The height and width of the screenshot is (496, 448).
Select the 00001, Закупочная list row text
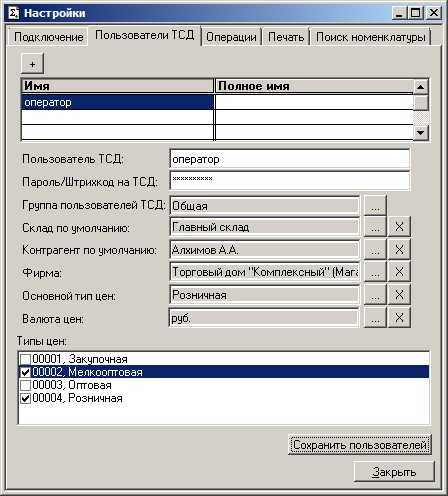80,359
